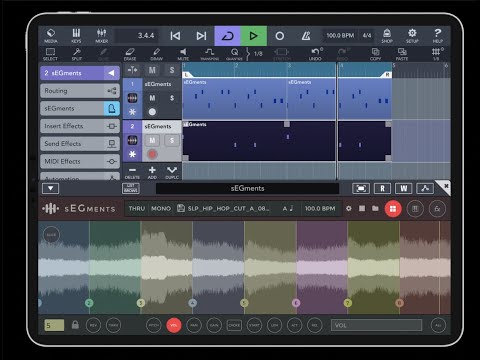This screenshot has height=360, width=480.
Task: Toggle the slice lock padlock icon
Action: 75,325
